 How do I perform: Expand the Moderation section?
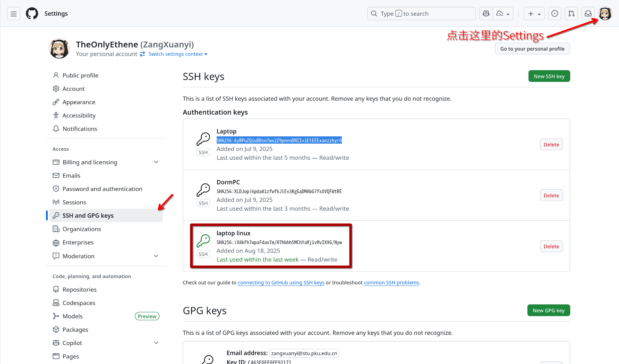coord(156,256)
